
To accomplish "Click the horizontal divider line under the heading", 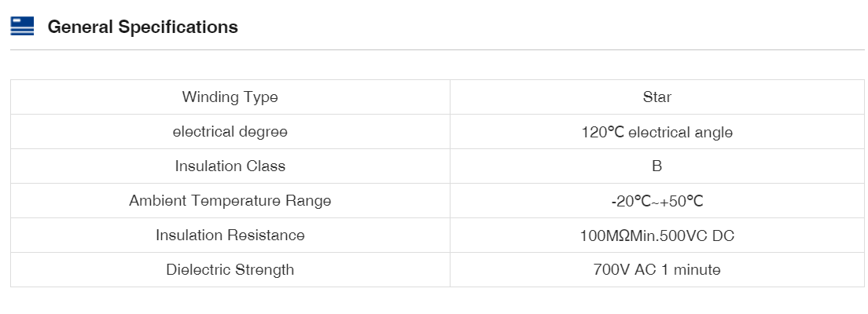I will 437,50.
